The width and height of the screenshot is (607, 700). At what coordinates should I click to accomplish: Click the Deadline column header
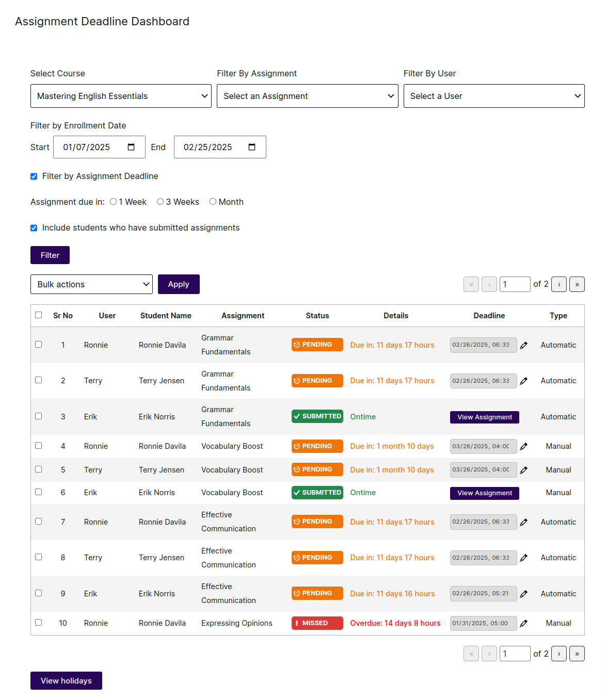[489, 316]
